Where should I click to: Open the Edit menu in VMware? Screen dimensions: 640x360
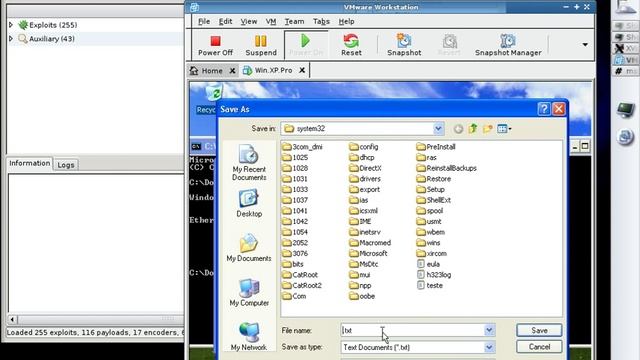(x=225, y=22)
